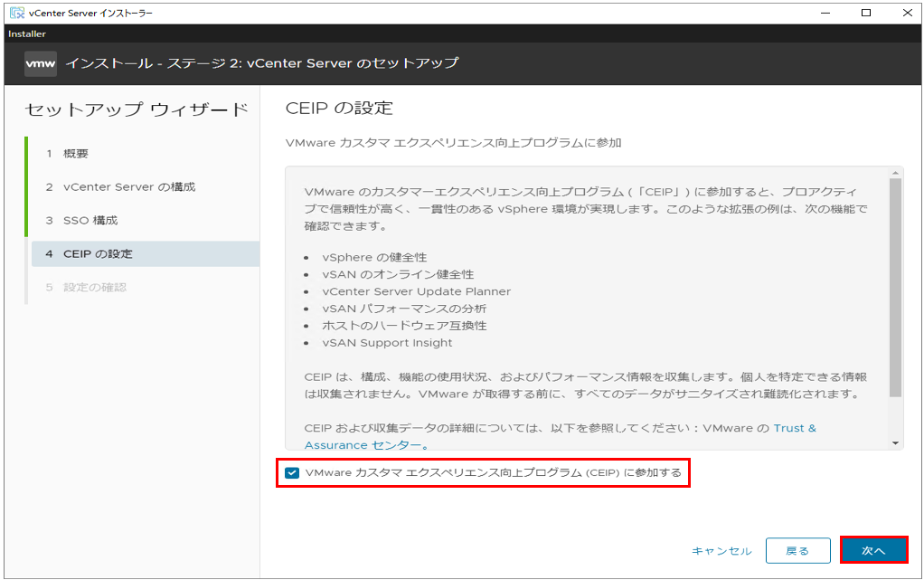Click the vSAN Support Insight bullet text

[x=387, y=343]
